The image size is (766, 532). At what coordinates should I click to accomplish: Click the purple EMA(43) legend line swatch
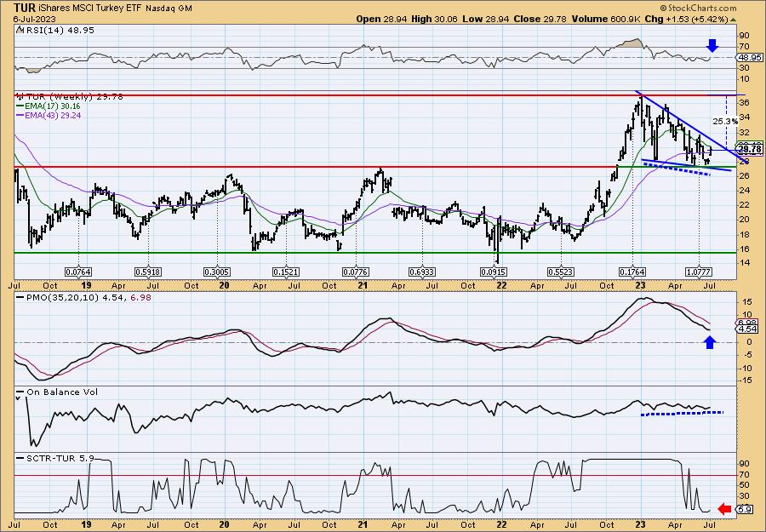(21, 115)
